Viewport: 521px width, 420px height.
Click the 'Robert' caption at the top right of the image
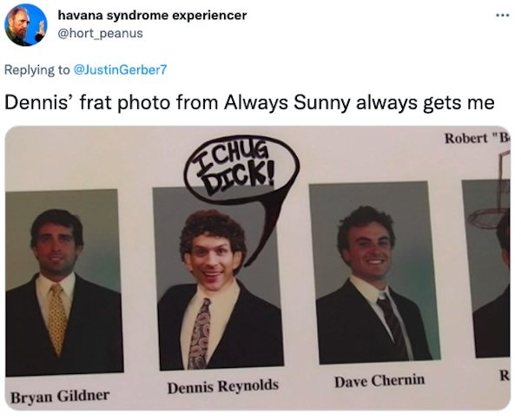click(x=476, y=139)
